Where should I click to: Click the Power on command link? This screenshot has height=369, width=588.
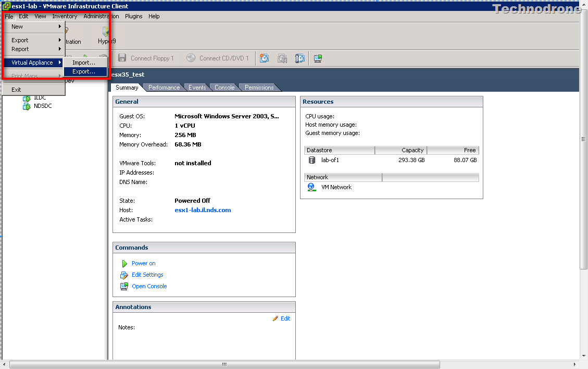point(143,264)
